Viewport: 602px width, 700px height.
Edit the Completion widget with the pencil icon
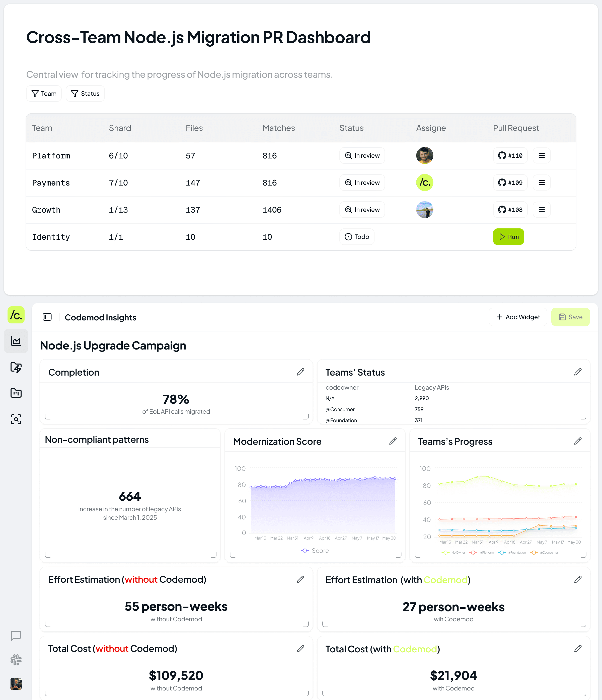pos(300,372)
